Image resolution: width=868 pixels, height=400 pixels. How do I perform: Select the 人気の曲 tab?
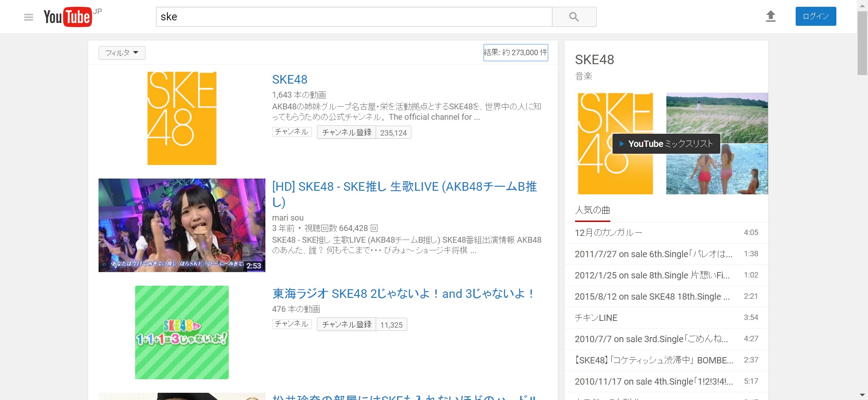point(593,211)
